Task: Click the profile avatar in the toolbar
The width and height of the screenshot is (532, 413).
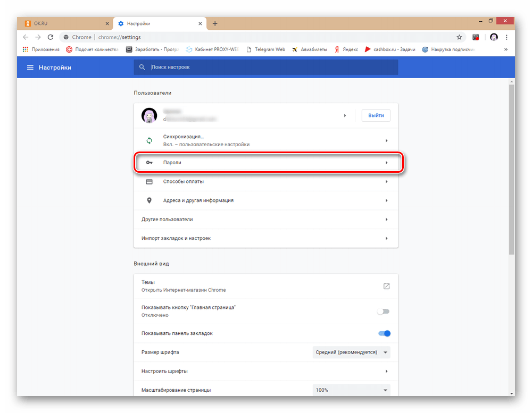Action: pos(494,37)
